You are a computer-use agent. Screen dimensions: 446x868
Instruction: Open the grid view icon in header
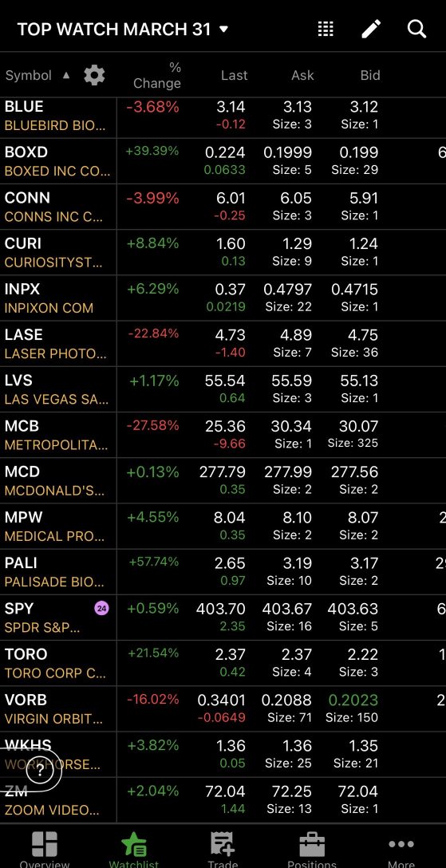tap(326, 29)
